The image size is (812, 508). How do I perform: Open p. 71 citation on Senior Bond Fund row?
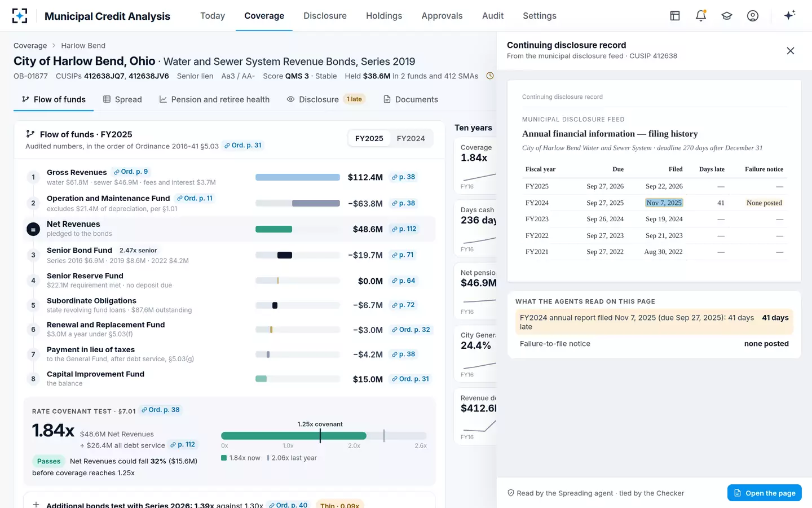click(403, 255)
